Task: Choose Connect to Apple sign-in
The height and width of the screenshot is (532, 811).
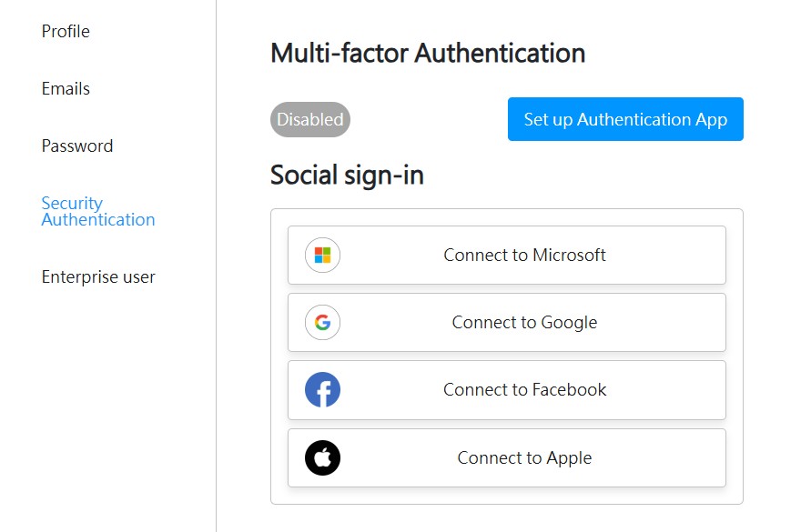Action: coord(524,458)
